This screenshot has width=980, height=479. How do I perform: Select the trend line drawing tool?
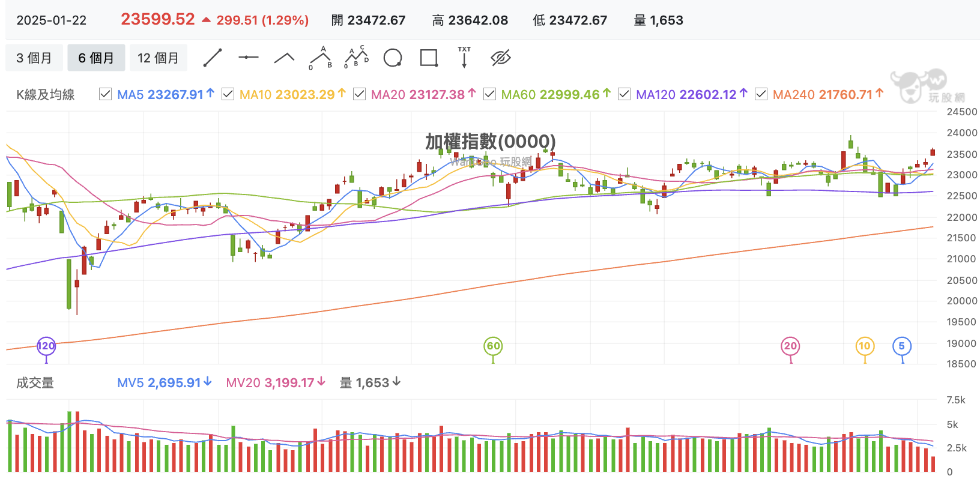tap(213, 58)
